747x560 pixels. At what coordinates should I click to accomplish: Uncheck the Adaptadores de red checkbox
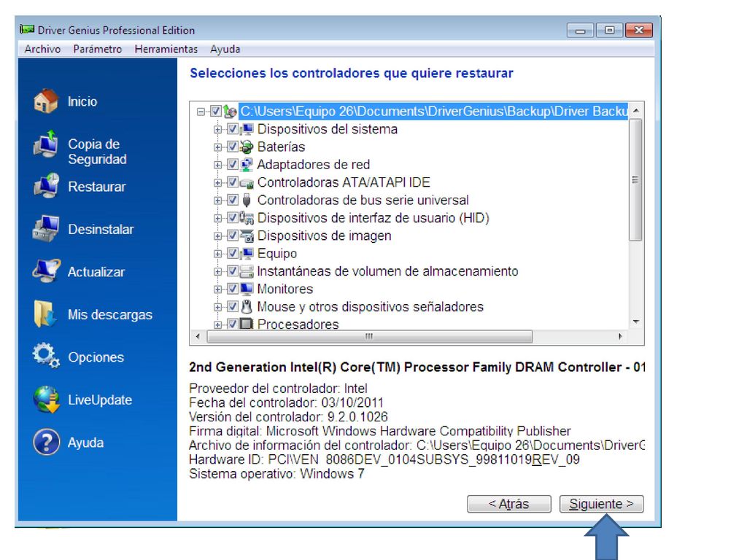point(233,165)
